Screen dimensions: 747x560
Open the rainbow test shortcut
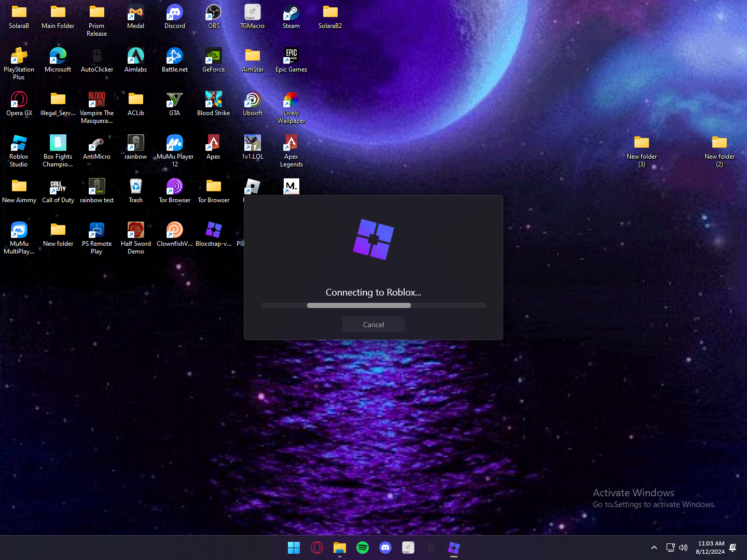coord(97,191)
